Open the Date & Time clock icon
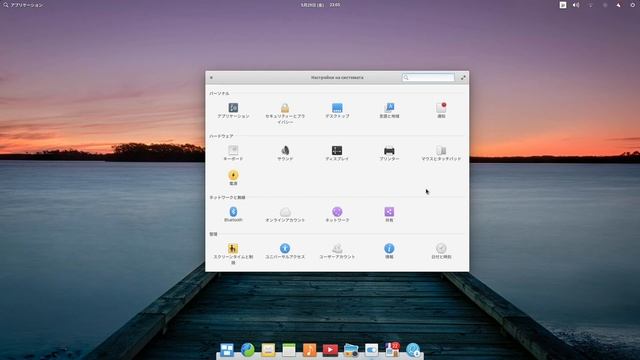The image size is (640, 360). [x=441, y=248]
